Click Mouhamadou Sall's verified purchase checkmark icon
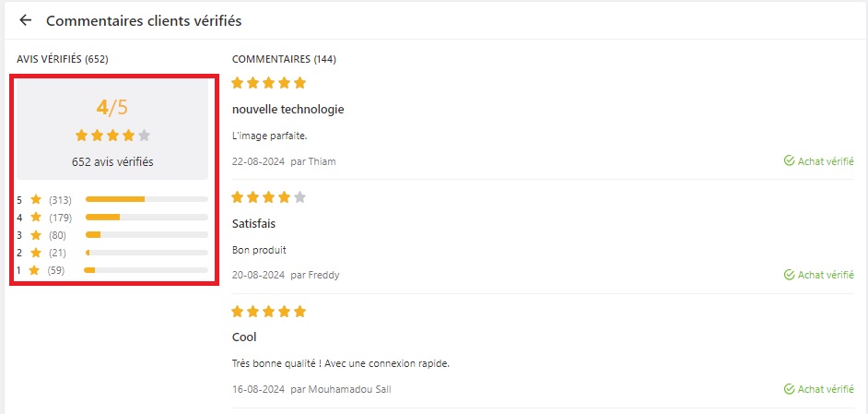 pyautogui.click(x=790, y=390)
